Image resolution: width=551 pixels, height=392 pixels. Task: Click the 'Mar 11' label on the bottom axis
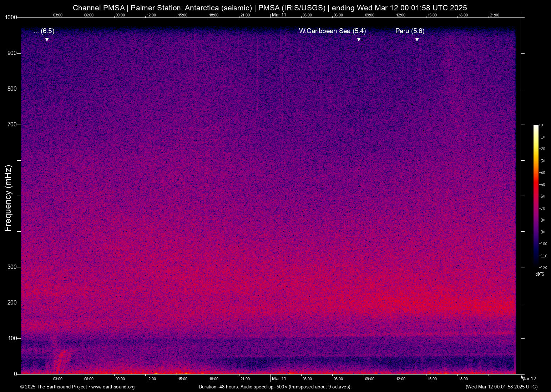click(x=279, y=379)
